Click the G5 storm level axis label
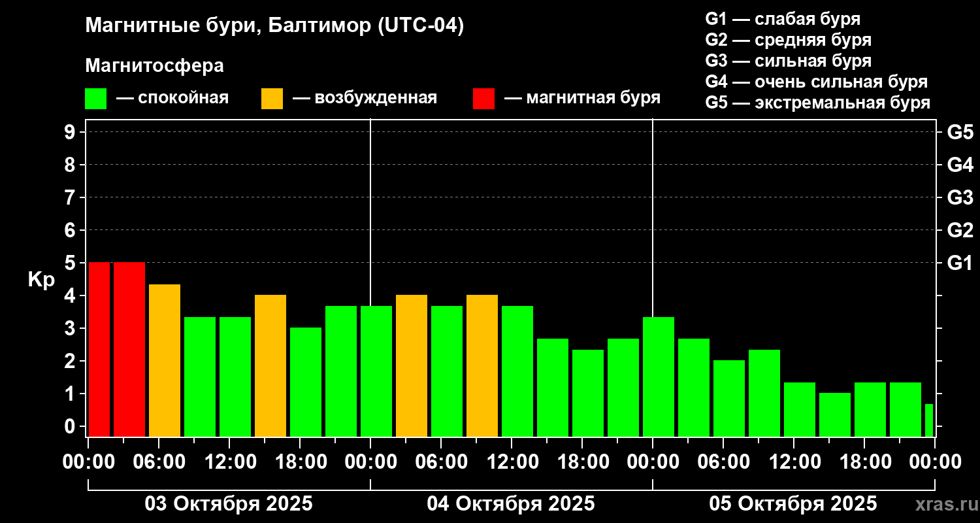The image size is (980, 523). [x=960, y=132]
